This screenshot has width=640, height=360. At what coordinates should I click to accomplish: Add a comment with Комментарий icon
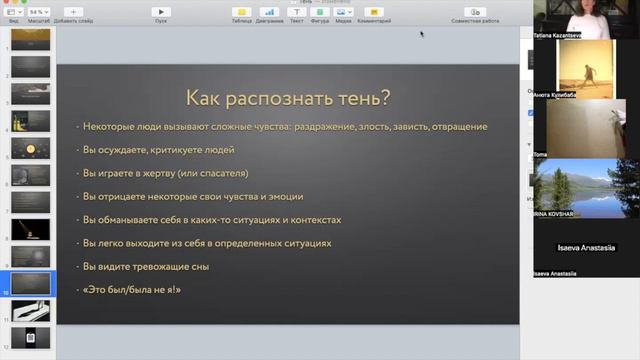374,12
